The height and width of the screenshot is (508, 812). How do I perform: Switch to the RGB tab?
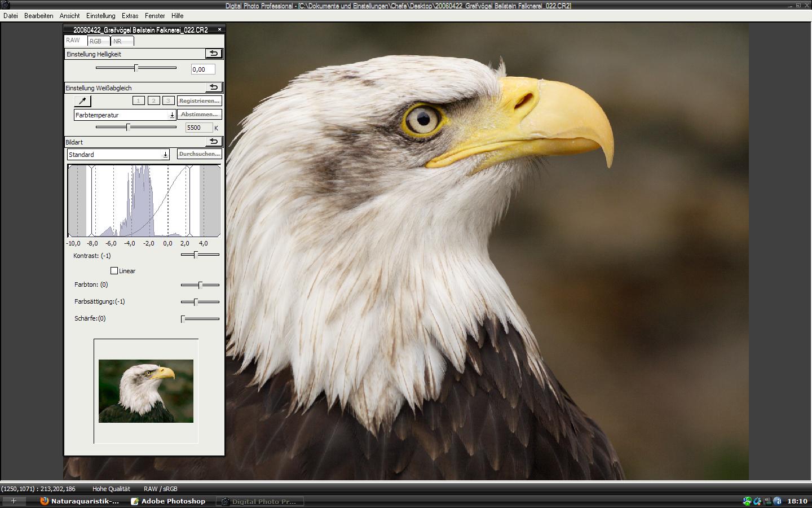[96, 41]
